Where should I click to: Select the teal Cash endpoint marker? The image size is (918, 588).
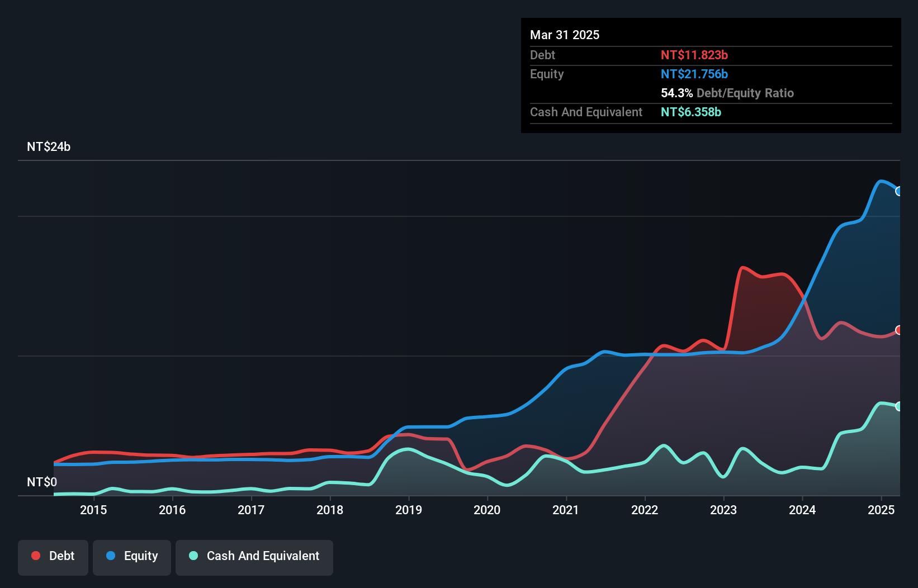pyautogui.click(x=899, y=406)
